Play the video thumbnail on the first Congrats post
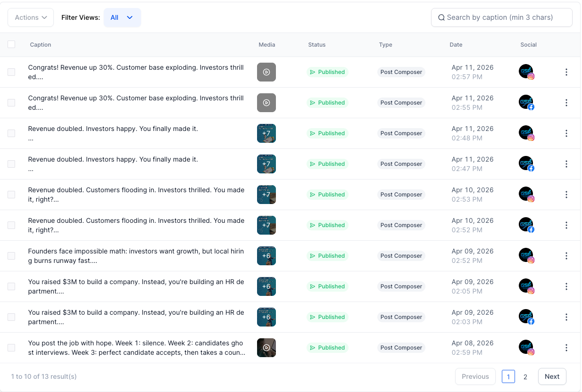582x392 pixels. [266, 72]
